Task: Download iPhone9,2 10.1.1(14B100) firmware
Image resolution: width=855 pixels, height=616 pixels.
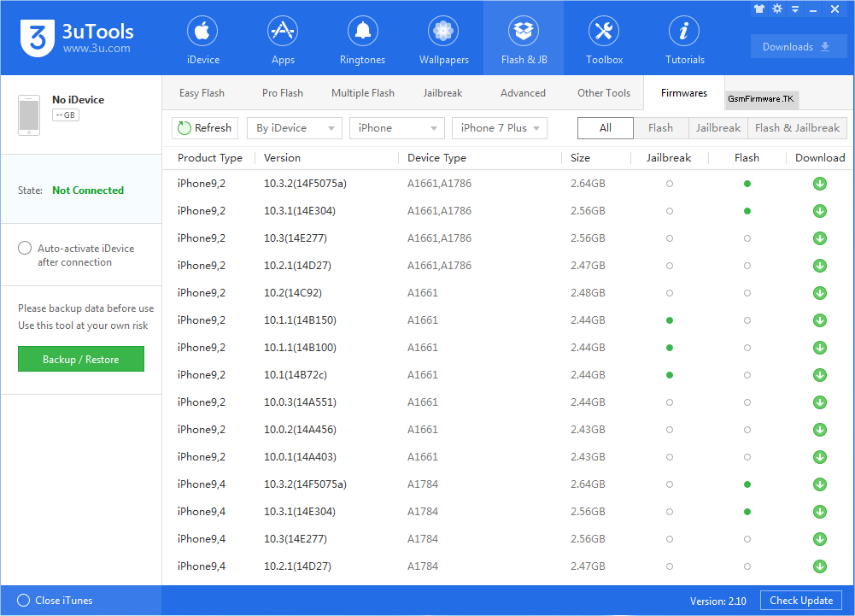Action: click(x=820, y=348)
